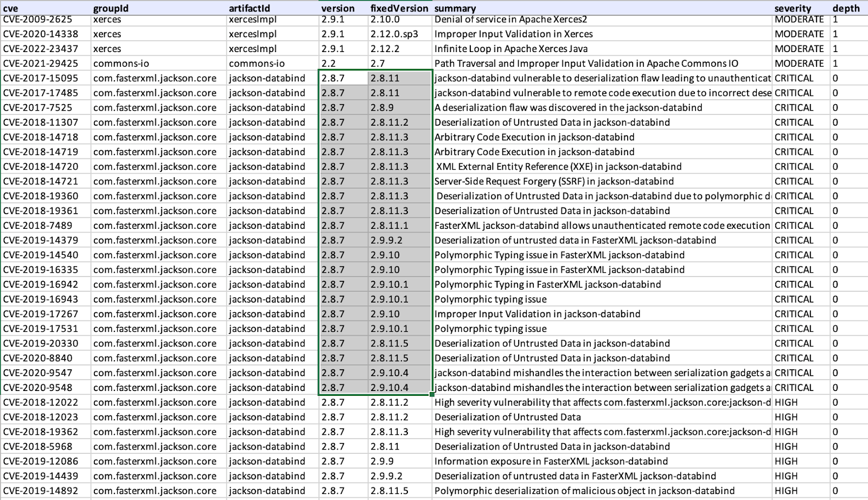Select the depth column header
Image resolution: width=868 pixels, height=500 pixels.
coord(849,8)
